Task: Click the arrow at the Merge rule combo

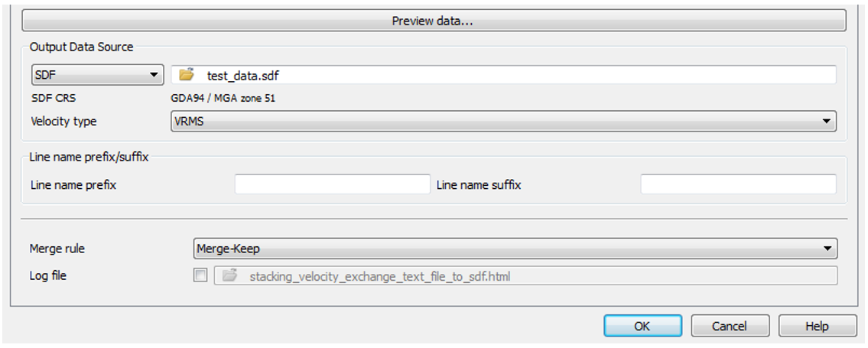Action: [x=827, y=249]
